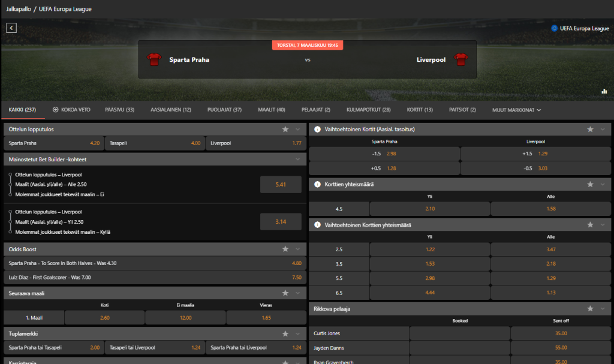Add Bet Builder combo at 3.14
Viewport: 614px width, 364px height.
click(x=281, y=222)
